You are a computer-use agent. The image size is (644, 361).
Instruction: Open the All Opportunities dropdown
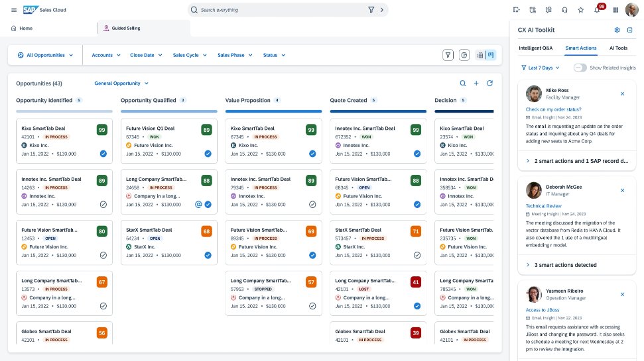[45, 55]
